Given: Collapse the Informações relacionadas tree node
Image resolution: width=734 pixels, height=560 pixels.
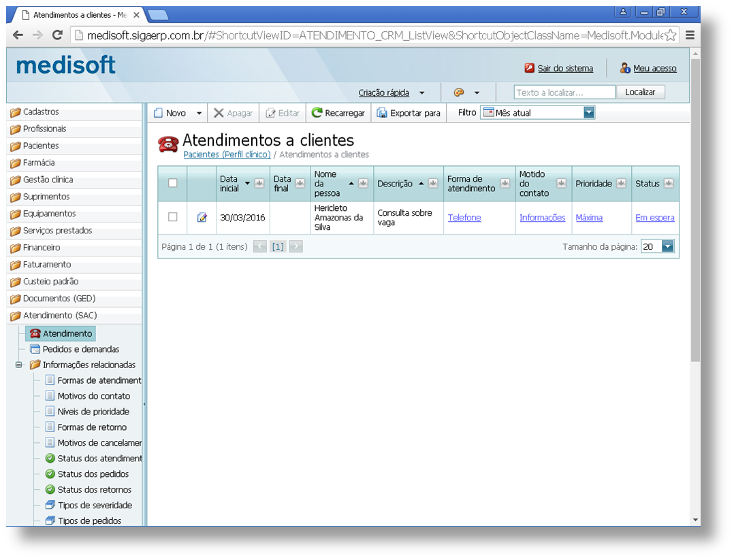Looking at the screenshot, I should [x=19, y=365].
